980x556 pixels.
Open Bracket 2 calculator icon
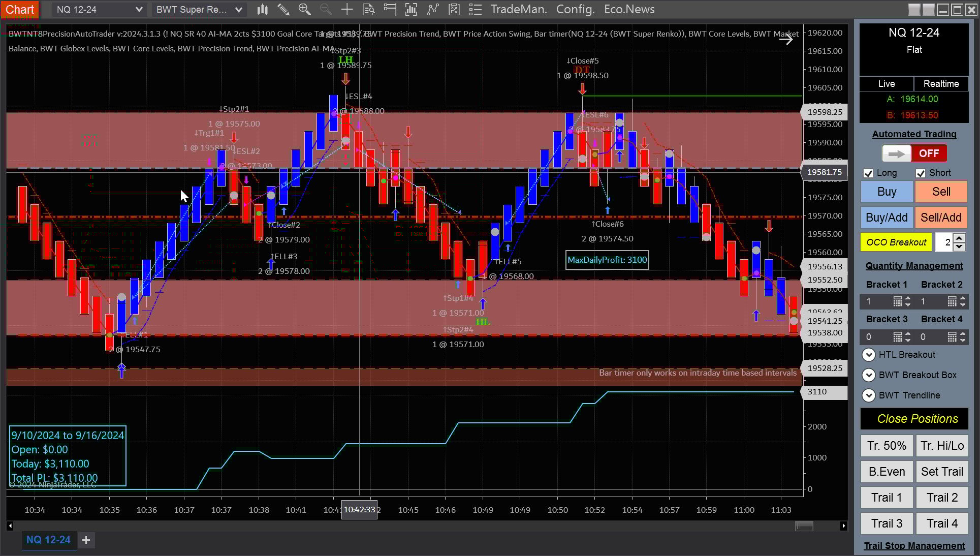[952, 301]
